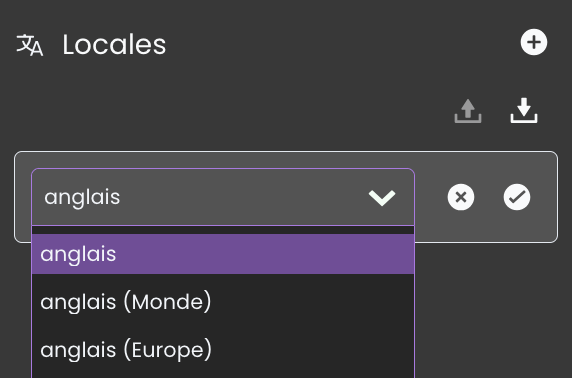Select the highlighted anglais option

pyautogui.click(x=223, y=254)
